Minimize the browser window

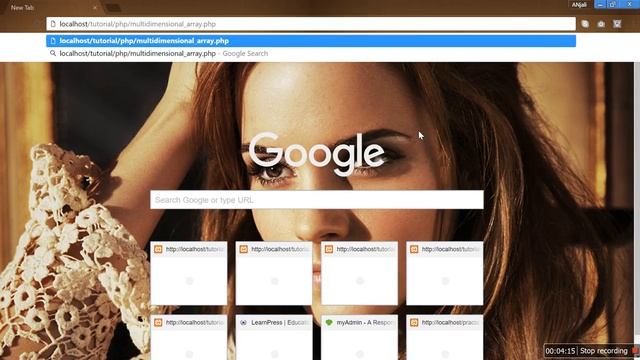tap(600, 4)
